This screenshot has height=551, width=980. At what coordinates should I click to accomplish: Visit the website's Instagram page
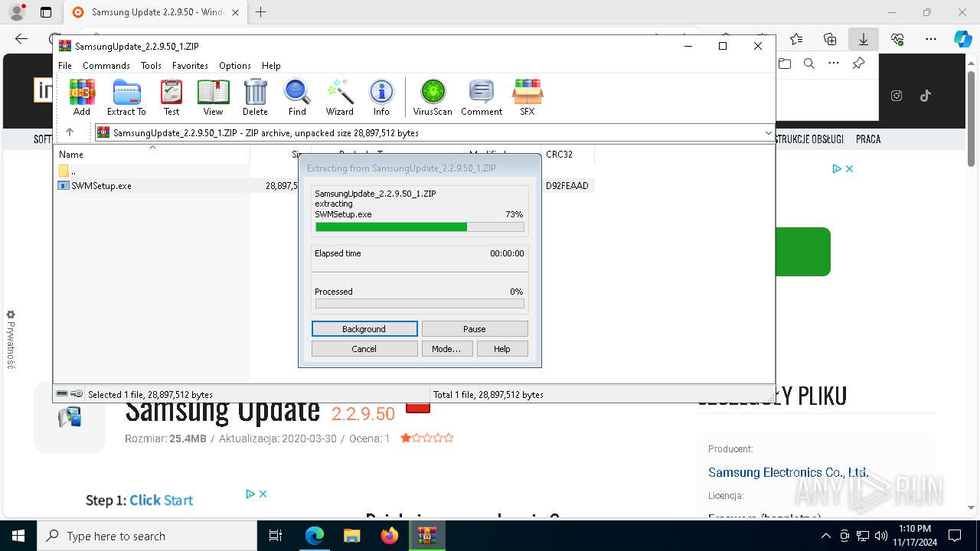pos(897,96)
